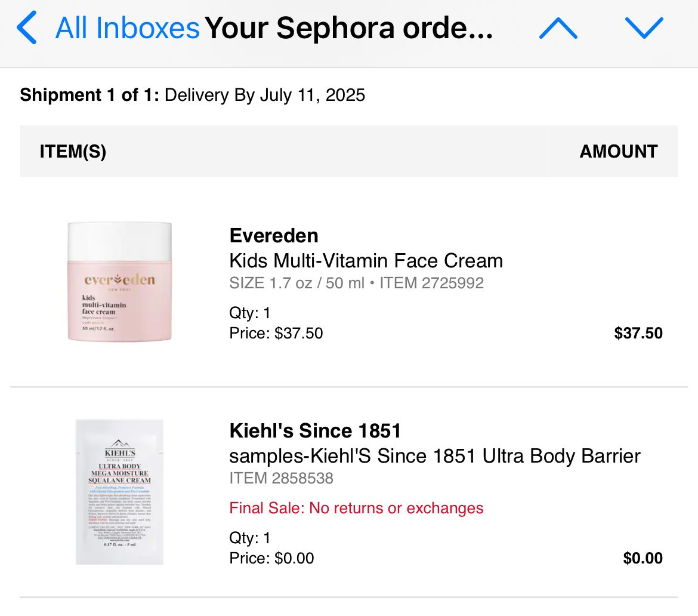Click 'Kids Multi-Vitamin Face Cream' product title
This screenshot has height=616, width=698.
click(x=366, y=260)
